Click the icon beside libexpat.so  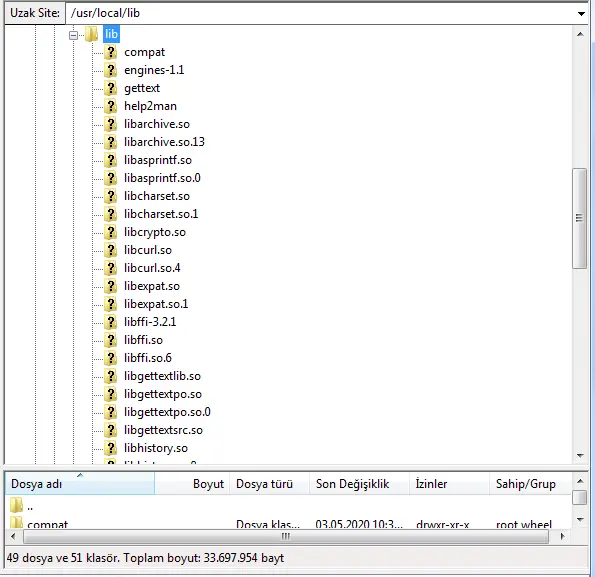[110, 286]
